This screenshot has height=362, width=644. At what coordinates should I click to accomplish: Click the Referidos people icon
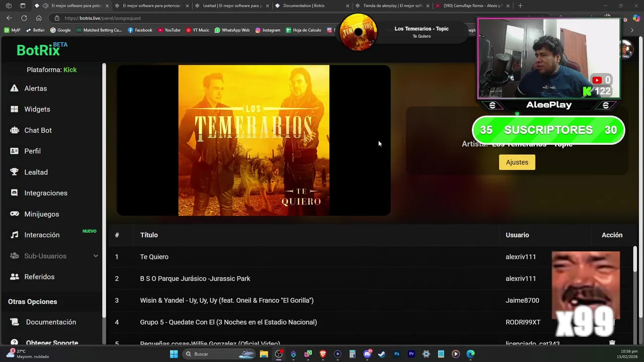(x=14, y=277)
